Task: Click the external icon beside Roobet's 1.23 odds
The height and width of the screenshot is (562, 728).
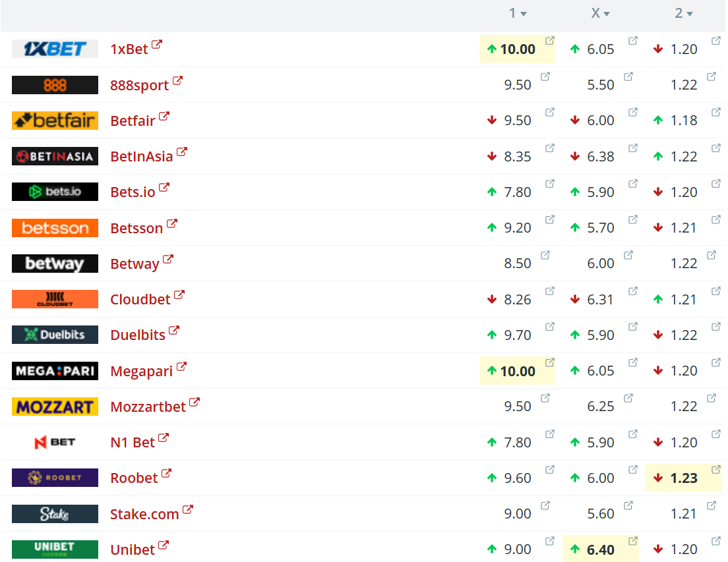Action: tap(716, 470)
